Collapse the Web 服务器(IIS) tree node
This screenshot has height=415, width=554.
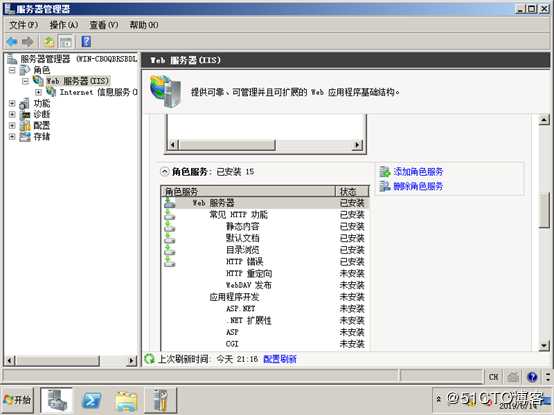point(25,81)
